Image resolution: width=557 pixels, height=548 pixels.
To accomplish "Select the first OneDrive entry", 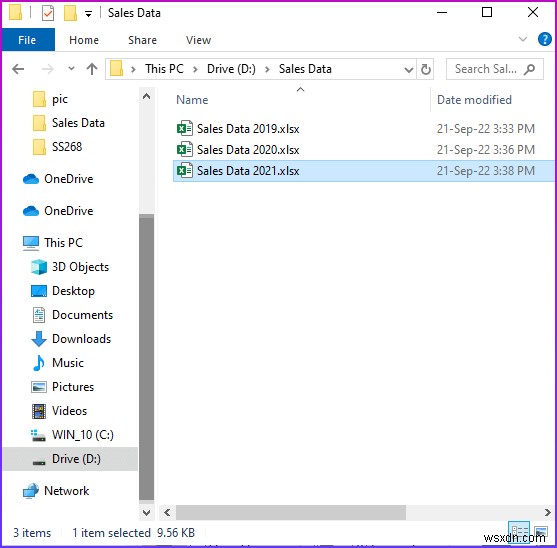I will click(x=69, y=179).
